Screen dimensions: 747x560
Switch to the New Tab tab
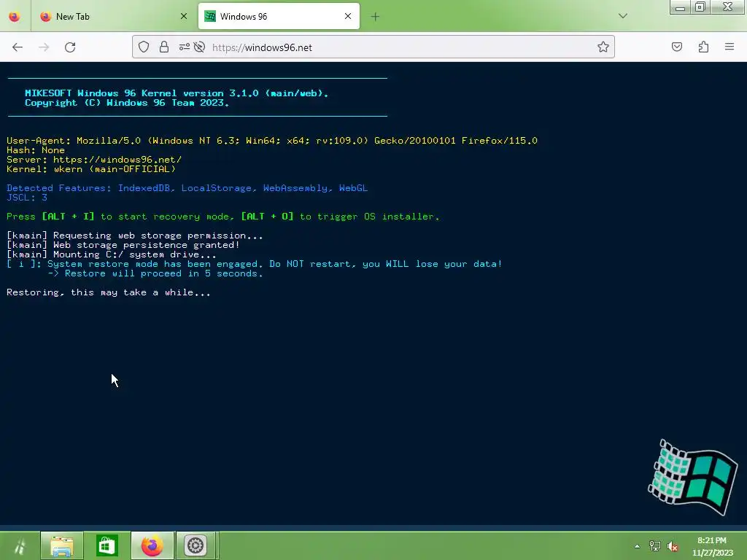coord(114,17)
